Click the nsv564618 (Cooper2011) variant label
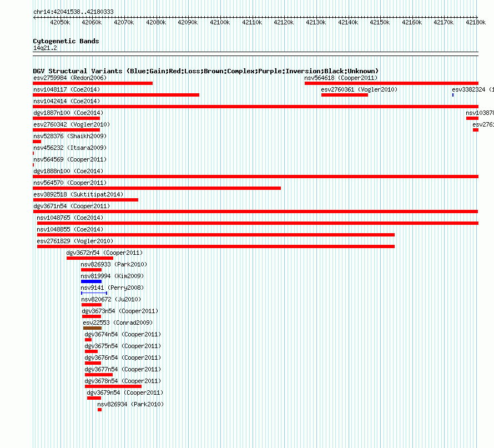This screenshot has height=448, width=494. pyautogui.click(x=341, y=78)
